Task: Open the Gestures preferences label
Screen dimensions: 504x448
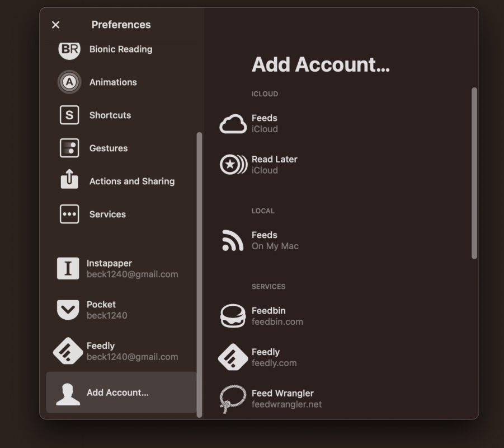Action: click(109, 148)
